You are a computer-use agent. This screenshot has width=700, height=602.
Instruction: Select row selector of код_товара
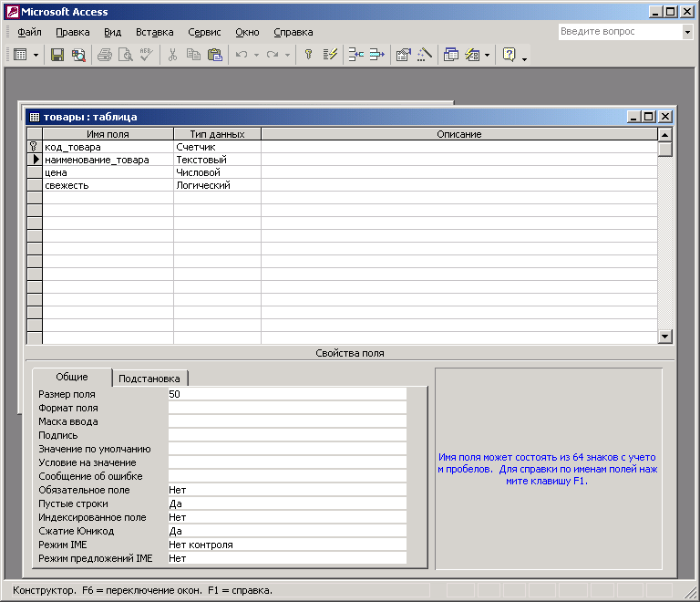35,147
